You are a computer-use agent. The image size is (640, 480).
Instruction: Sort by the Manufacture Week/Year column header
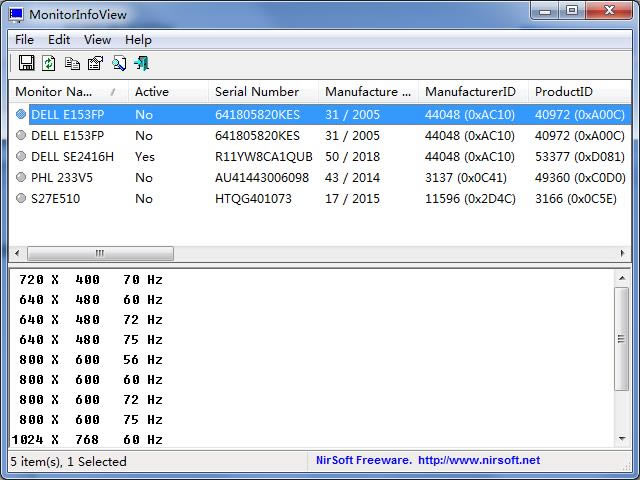coord(368,92)
